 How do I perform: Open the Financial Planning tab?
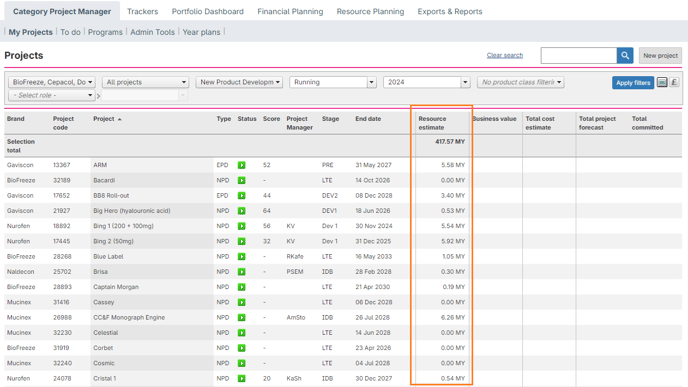tap(290, 11)
